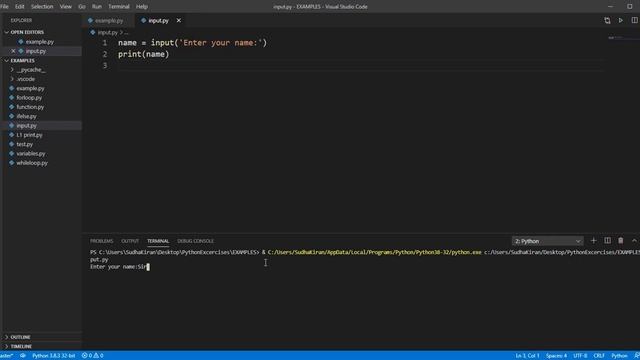The width and height of the screenshot is (640, 360).
Task: Select input.py in EXAMPLES folder
Action: pyautogui.click(x=27, y=126)
